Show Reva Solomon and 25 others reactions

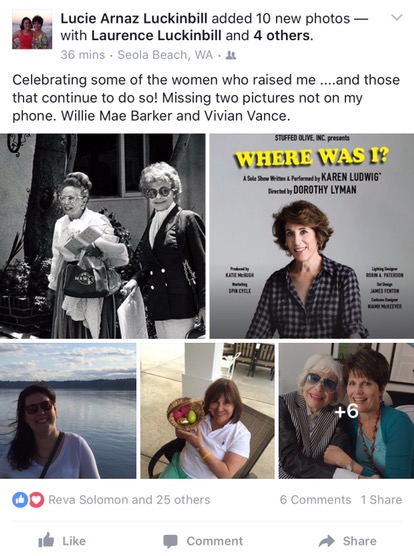tap(129, 500)
